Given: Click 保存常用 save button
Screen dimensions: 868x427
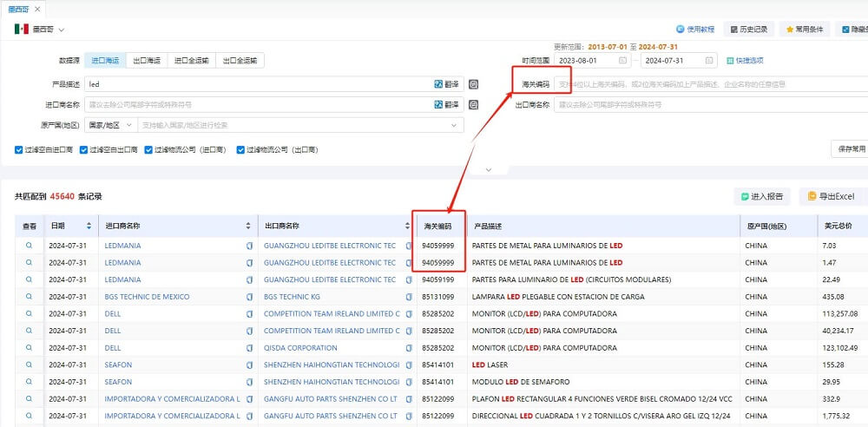Looking at the screenshot, I should (850, 149).
